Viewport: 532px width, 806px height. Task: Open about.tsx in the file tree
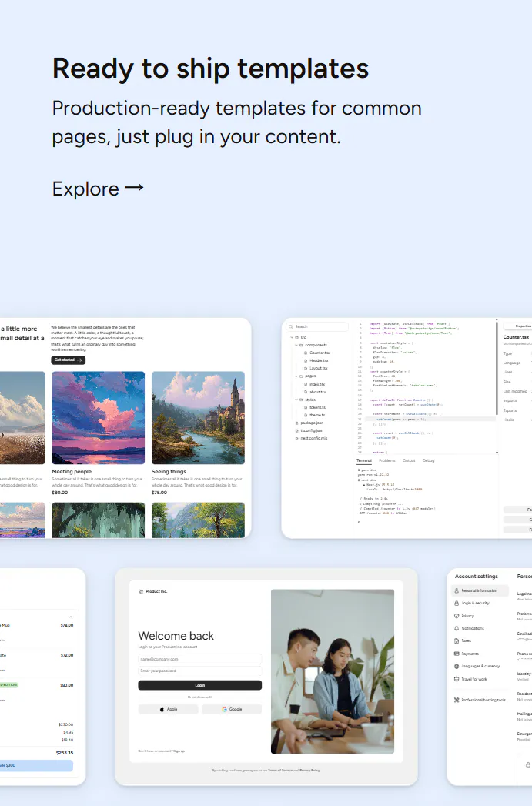click(x=315, y=392)
